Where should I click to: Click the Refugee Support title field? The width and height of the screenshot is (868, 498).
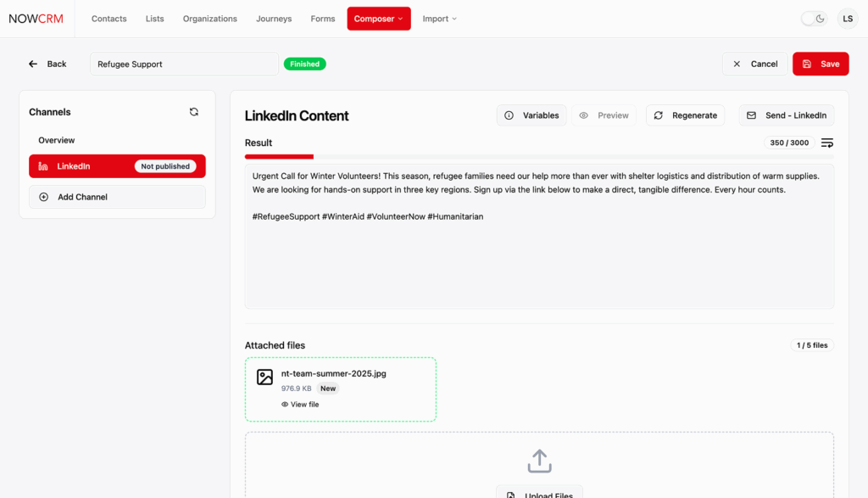click(184, 64)
